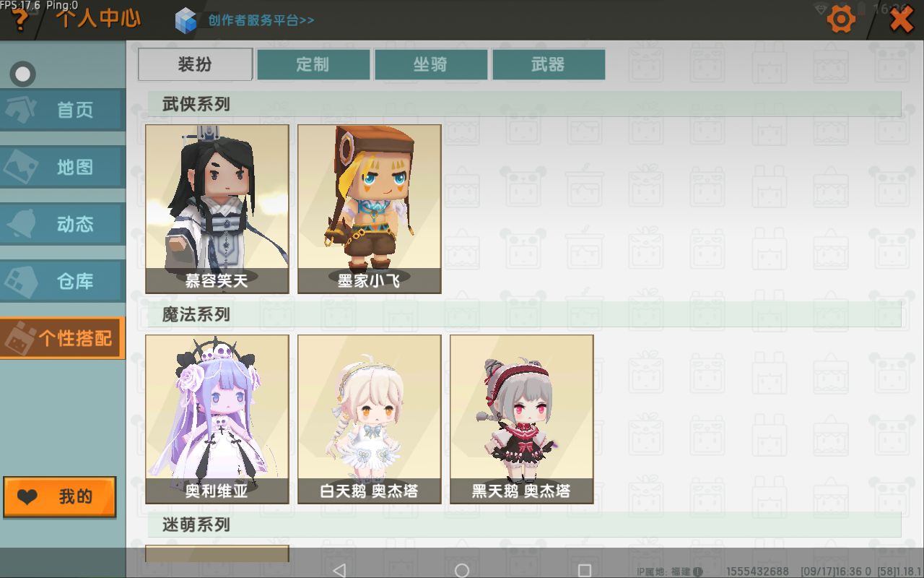Open the orange settings gear icon
This screenshot has height=578, width=924.
tap(841, 19)
